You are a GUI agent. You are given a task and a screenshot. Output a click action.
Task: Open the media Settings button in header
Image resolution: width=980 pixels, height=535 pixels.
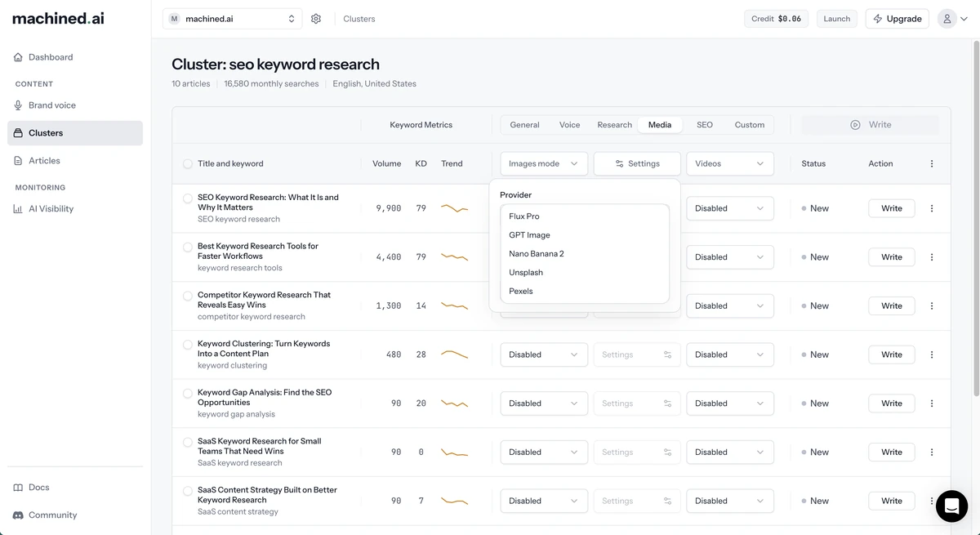pos(637,163)
